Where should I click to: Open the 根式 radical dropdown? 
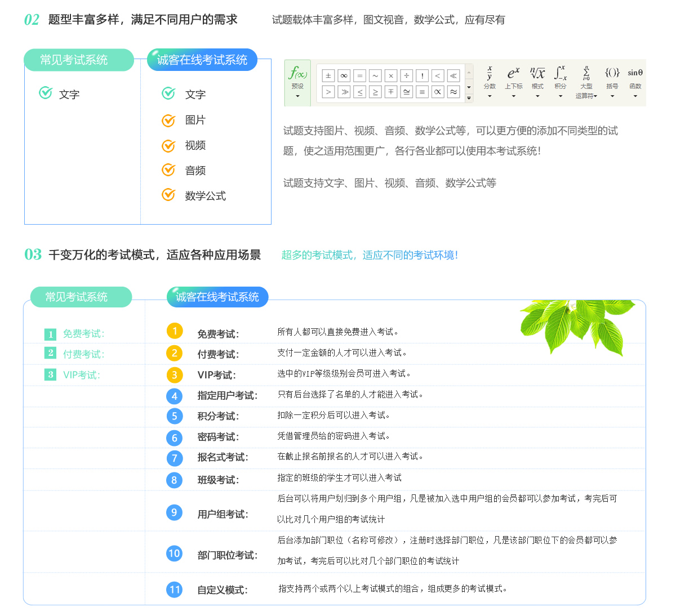[x=537, y=82]
